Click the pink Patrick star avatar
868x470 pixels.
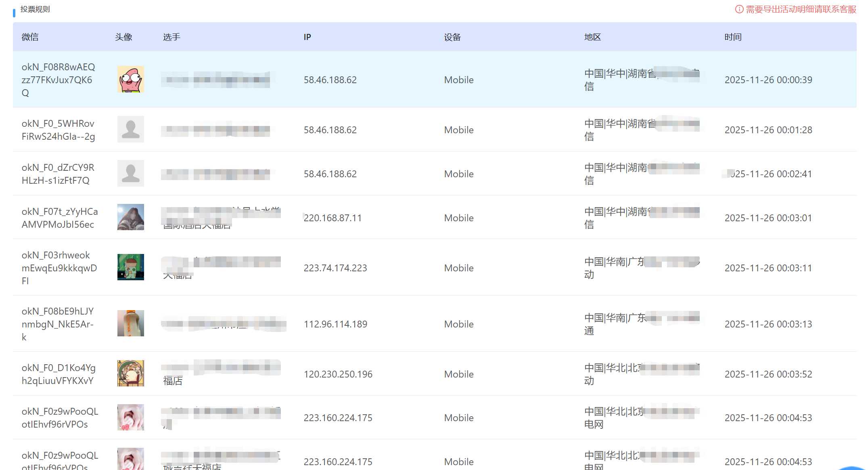pyautogui.click(x=130, y=79)
